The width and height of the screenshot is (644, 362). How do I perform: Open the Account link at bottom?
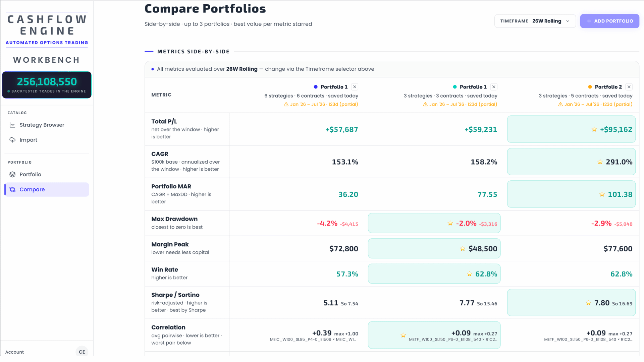pos(14,352)
